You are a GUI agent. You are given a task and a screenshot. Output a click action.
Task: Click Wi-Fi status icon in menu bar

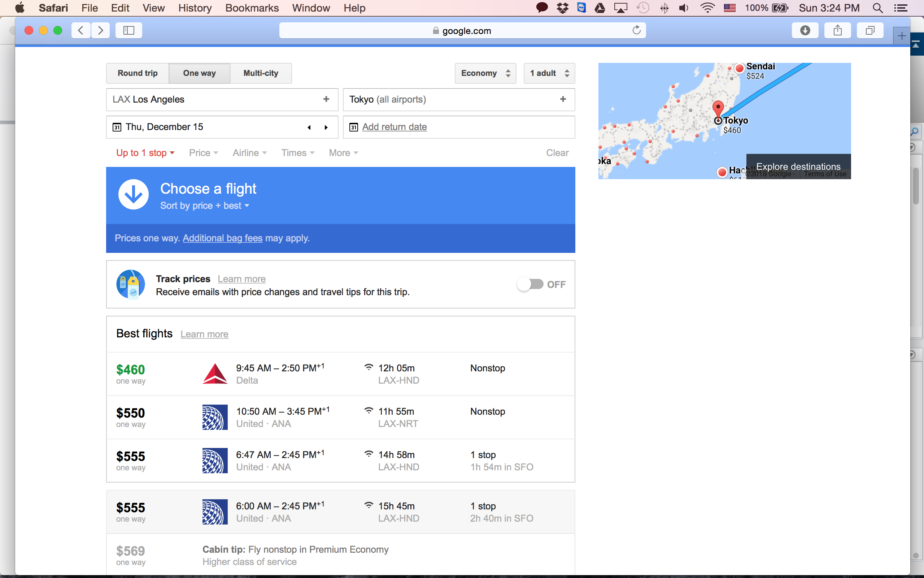click(707, 8)
